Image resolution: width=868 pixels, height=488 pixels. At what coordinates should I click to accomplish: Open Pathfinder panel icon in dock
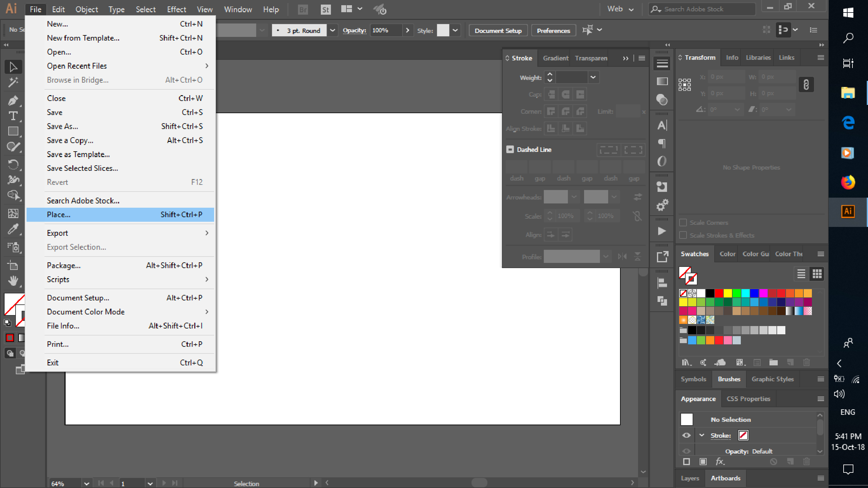click(662, 301)
